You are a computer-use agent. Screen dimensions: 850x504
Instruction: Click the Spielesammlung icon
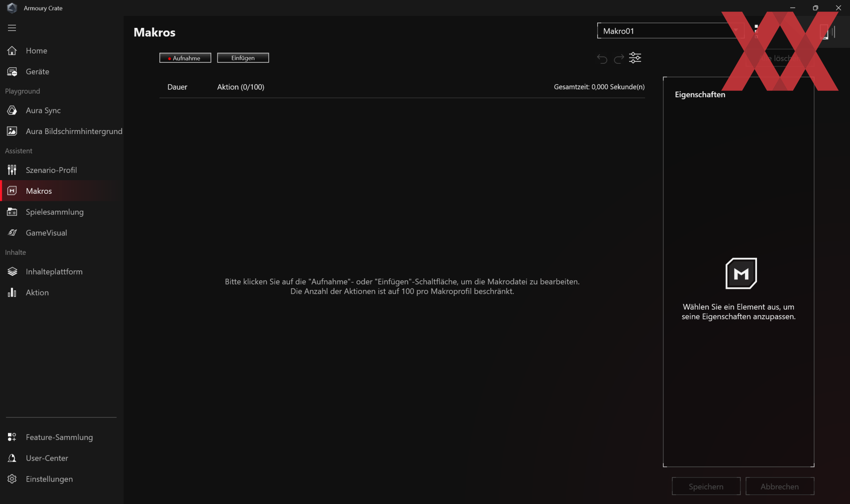pos(12,212)
